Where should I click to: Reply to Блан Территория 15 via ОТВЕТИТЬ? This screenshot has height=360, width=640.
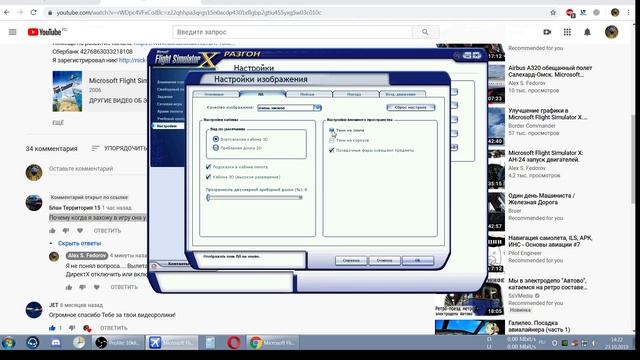pos(107,231)
